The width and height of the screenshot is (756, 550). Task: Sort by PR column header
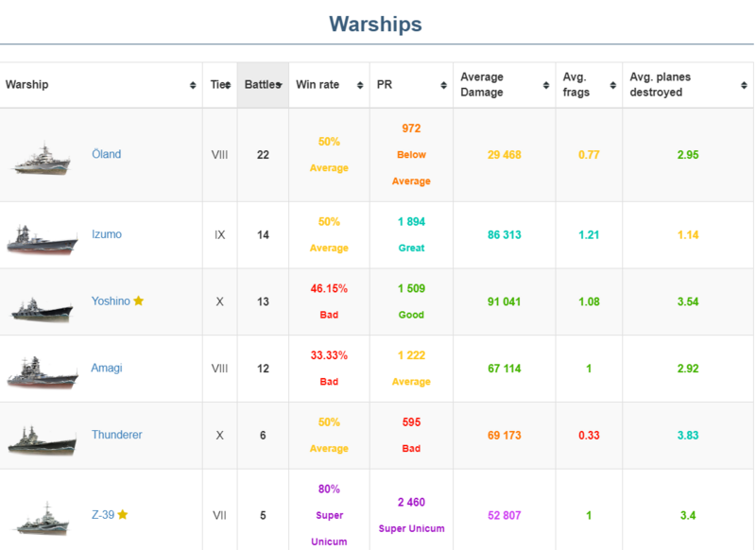pyautogui.click(x=410, y=85)
